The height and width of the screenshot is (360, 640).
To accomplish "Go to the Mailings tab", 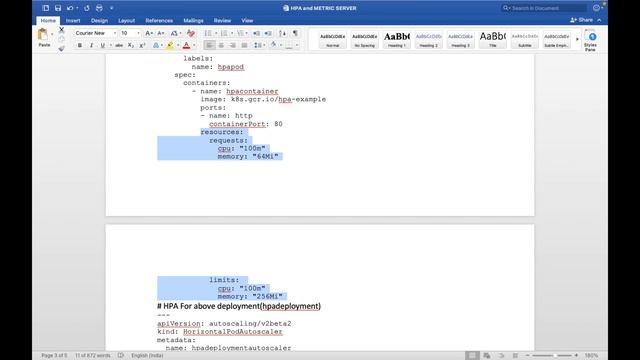I will [x=193, y=20].
